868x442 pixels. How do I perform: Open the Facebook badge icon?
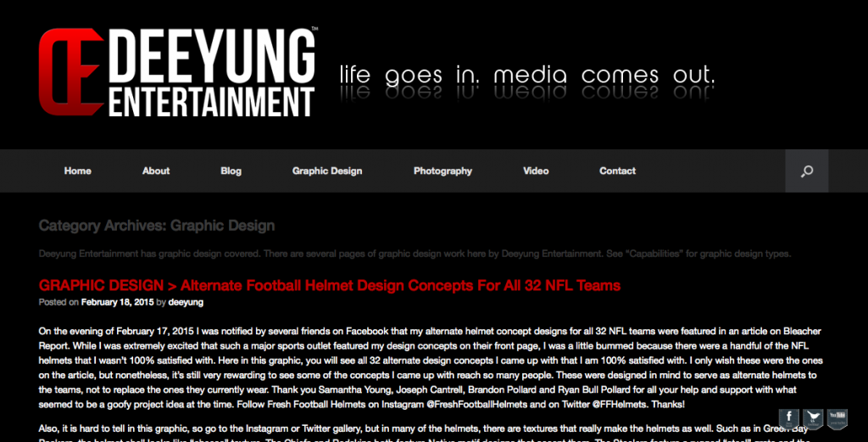[789, 419]
